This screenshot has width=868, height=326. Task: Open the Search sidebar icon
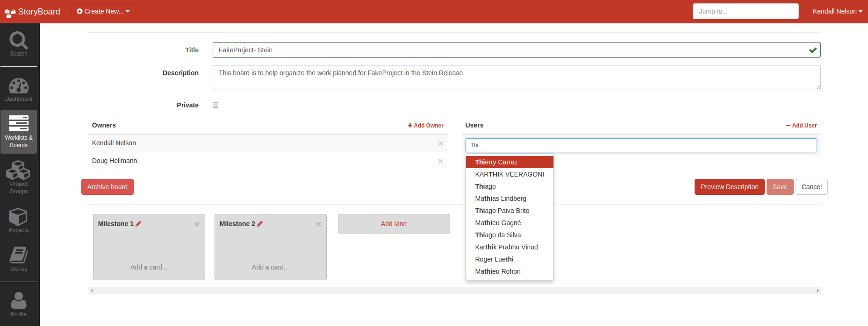point(19,44)
